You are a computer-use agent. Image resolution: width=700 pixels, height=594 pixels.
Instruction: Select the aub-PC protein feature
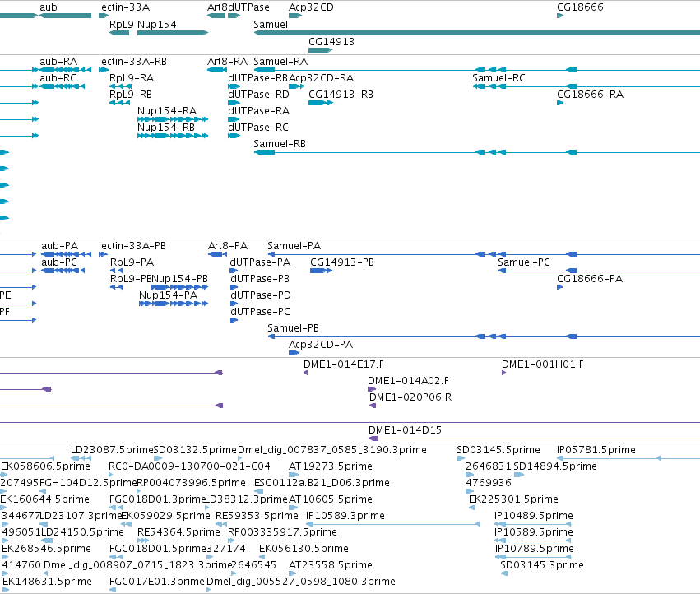click(x=63, y=271)
